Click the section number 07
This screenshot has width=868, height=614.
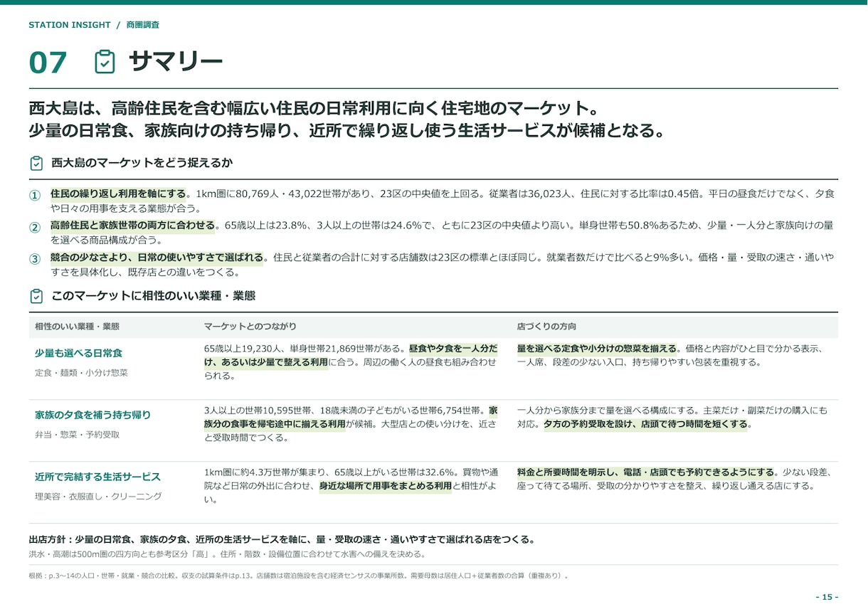click(x=48, y=63)
